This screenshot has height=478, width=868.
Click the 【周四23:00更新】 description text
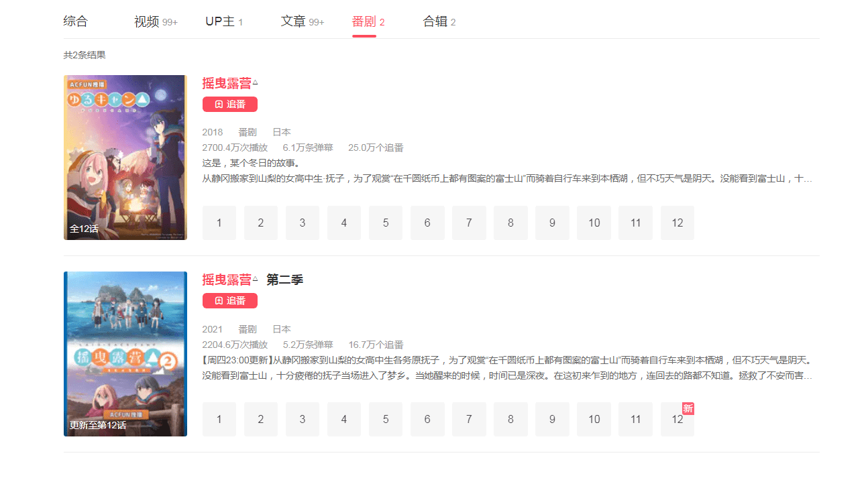(507, 368)
